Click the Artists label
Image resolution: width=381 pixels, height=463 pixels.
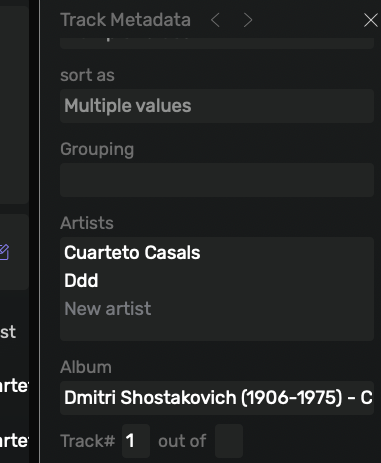click(87, 223)
